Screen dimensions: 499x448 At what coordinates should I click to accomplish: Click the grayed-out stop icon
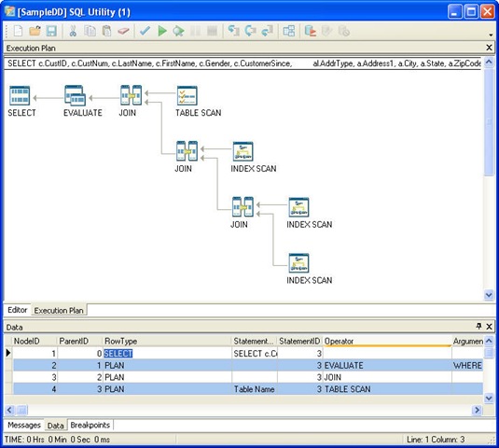click(212, 31)
